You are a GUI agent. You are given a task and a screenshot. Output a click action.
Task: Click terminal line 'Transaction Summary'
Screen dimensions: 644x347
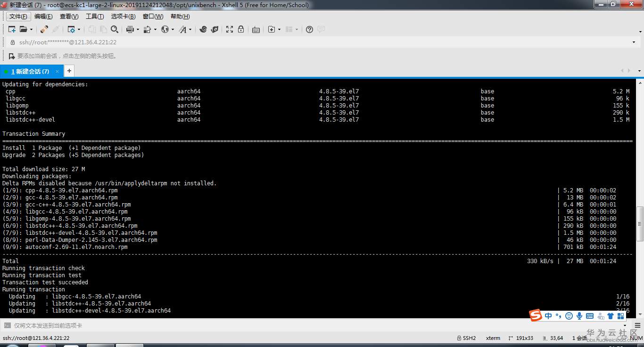34,134
